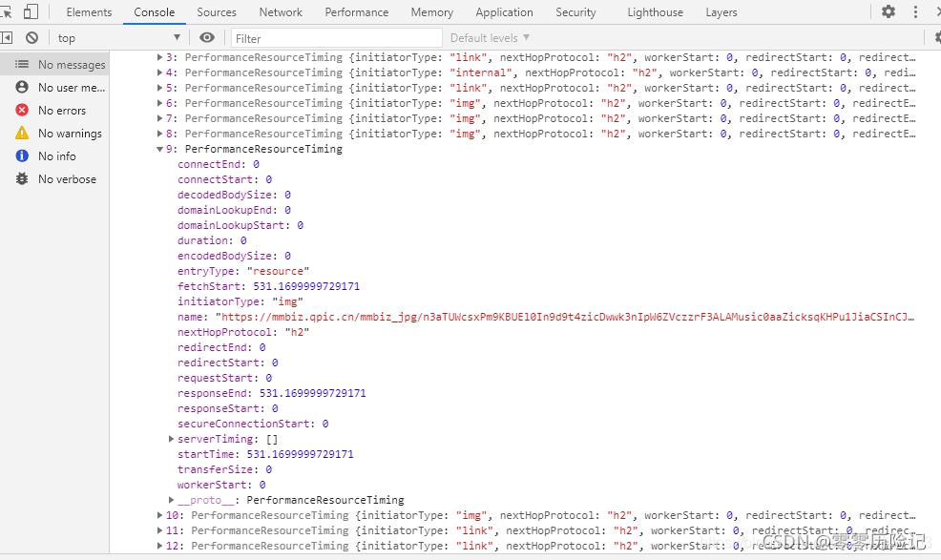Click the initiatorType property of entry 9
941x560 pixels.
coord(219,301)
